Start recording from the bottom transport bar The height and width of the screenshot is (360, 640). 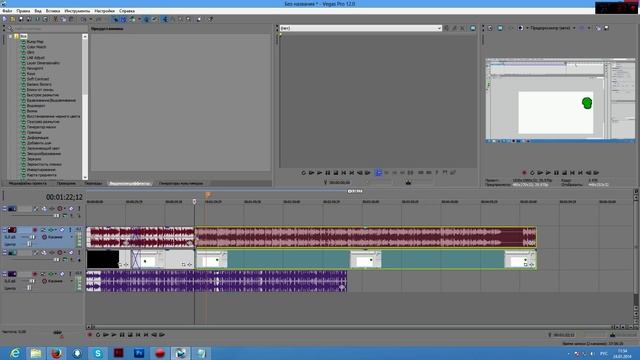[90, 335]
